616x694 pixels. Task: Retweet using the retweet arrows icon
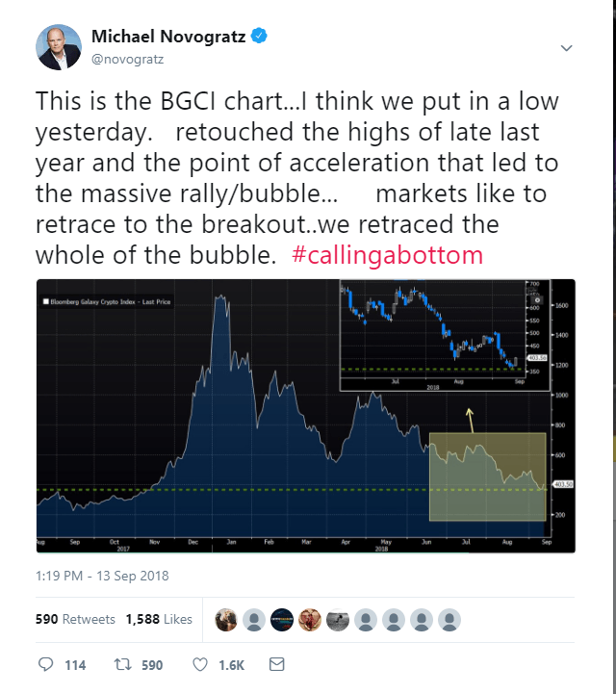point(122,664)
